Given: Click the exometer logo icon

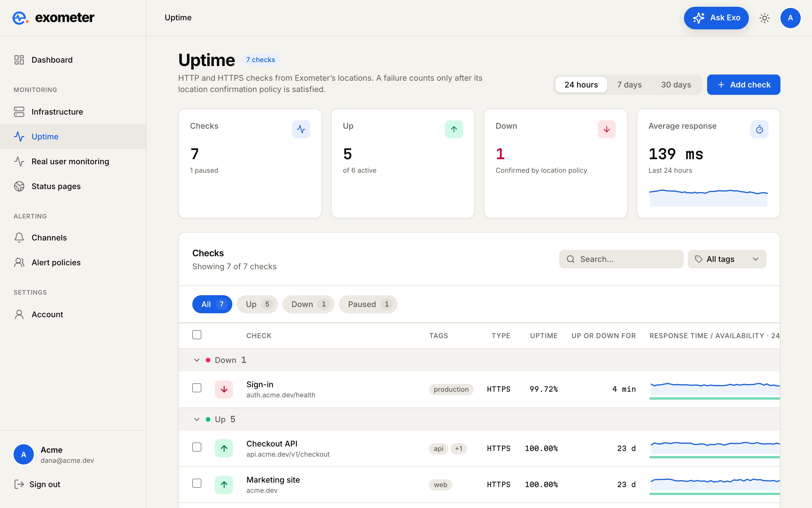Looking at the screenshot, I should pos(20,18).
